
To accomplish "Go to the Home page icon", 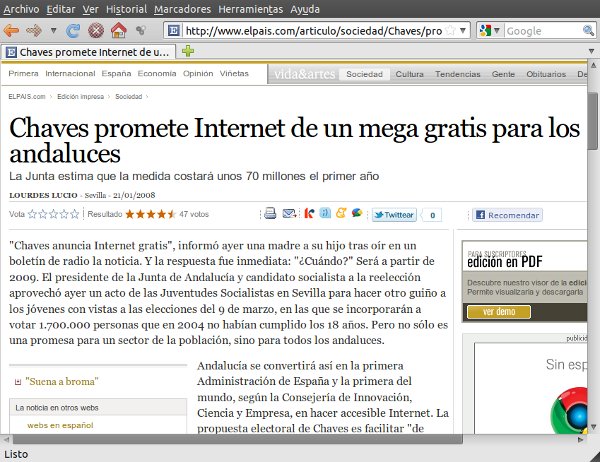I will 118,30.
